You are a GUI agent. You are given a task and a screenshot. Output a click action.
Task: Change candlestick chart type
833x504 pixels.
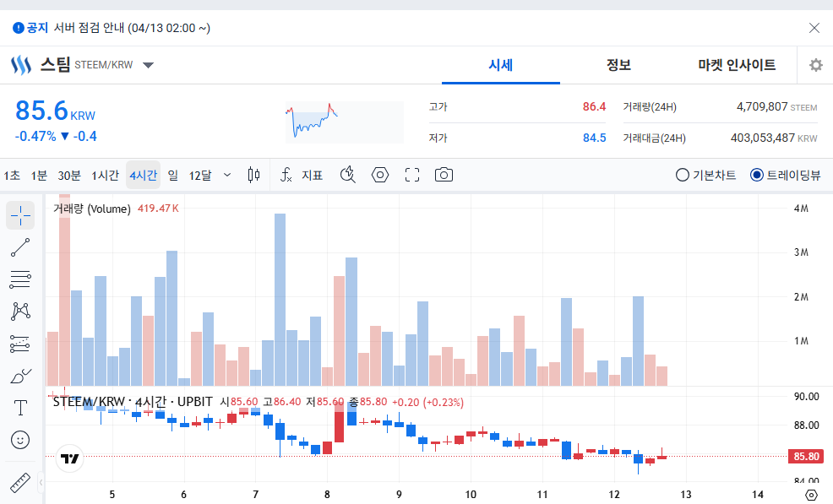coord(254,175)
